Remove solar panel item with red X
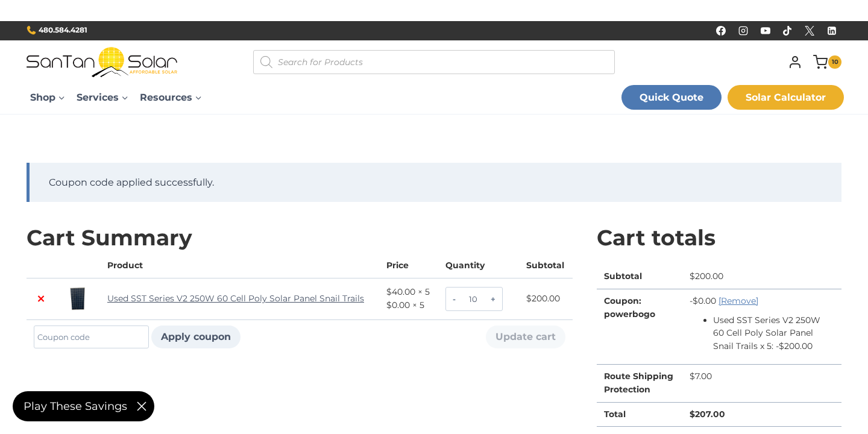 41,299
